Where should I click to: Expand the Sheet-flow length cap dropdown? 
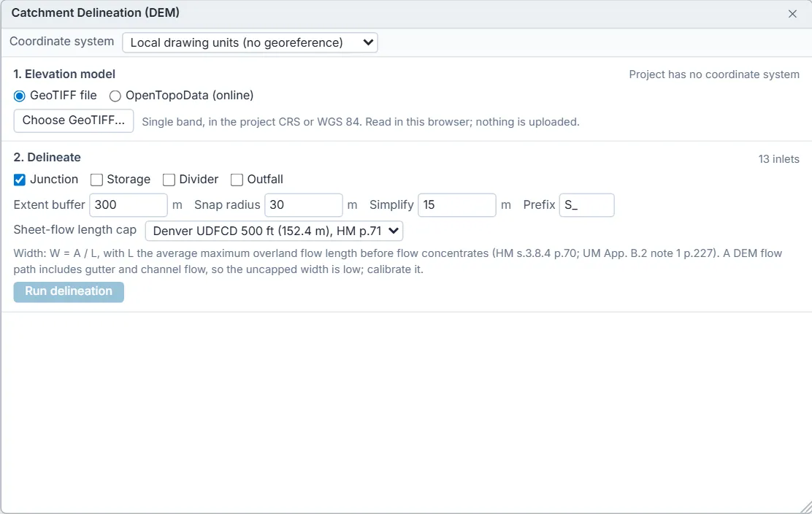pyautogui.click(x=274, y=231)
